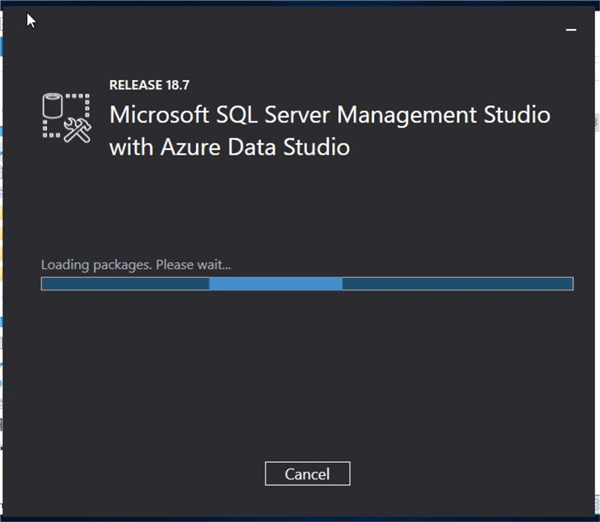The image size is (600, 522).
Task: Click the dark right portion of the progress bar
Action: pyautogui.click(x=457, y=284)
